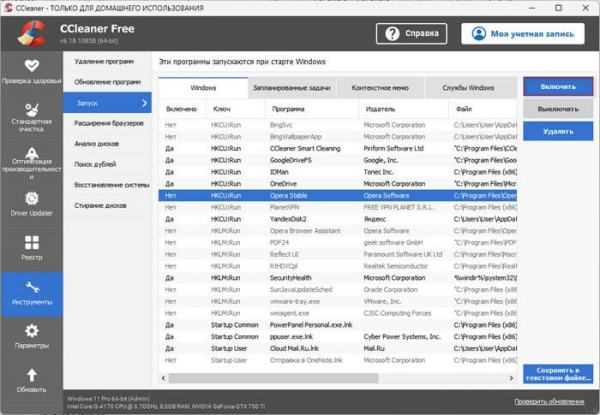600x415 pixels.
Task: Select the RtHDVCpl entry
Action: (x=338, y=266)
